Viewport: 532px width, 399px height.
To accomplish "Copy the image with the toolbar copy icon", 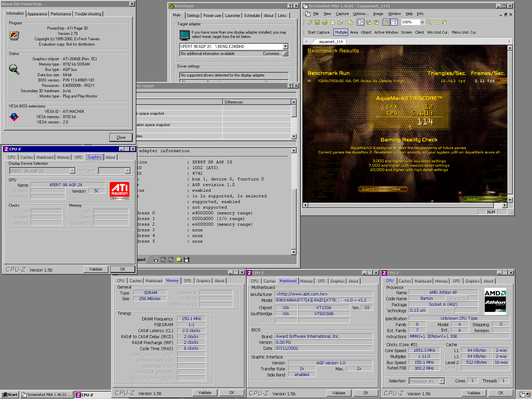I will (351, 22).
